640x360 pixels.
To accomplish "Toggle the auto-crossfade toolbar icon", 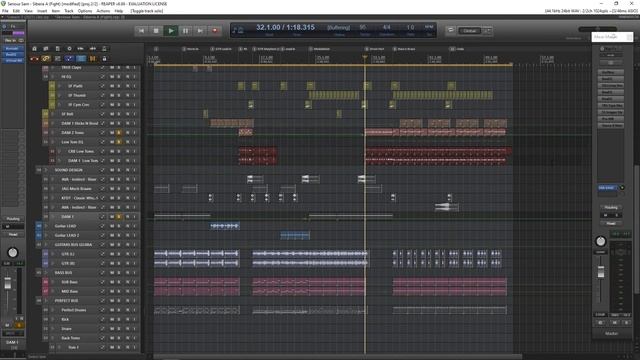I will tap(34, 59).
